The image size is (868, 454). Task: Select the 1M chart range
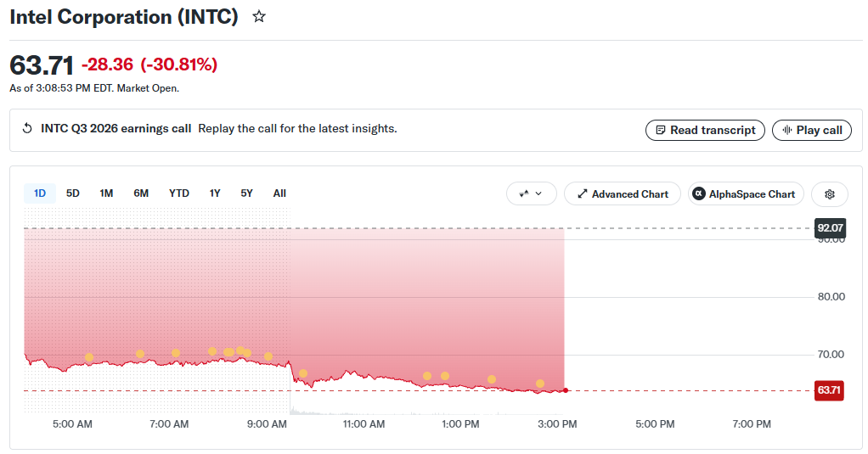pyautogui.click(x=106, y=193)
